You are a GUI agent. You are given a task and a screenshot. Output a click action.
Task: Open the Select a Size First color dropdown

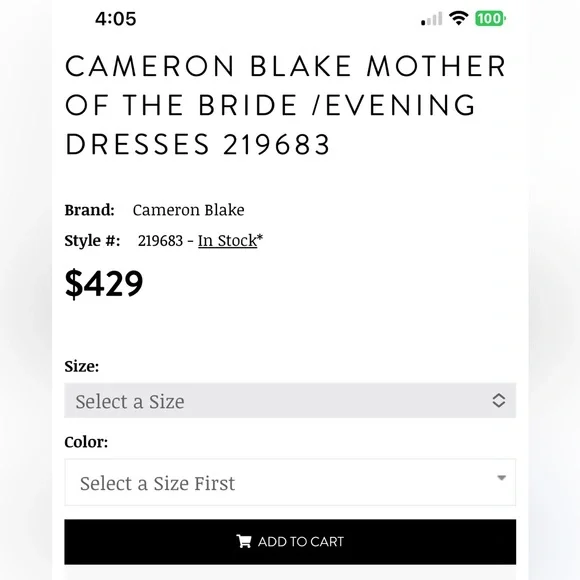pyautogui.click(x=290, y=482)
